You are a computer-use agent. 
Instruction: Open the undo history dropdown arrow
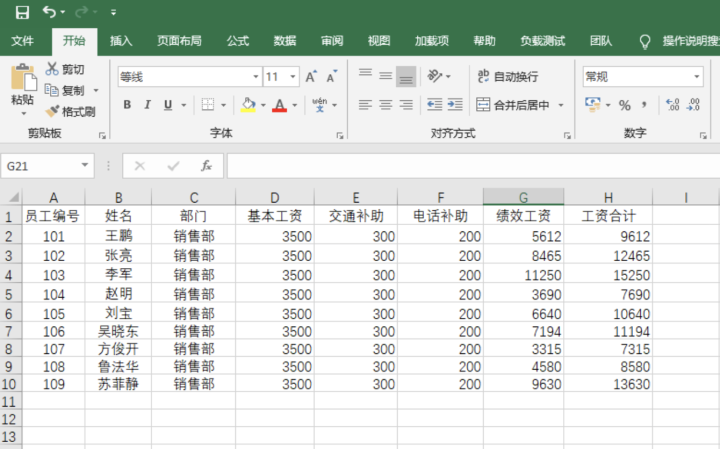tap(63, 12)
